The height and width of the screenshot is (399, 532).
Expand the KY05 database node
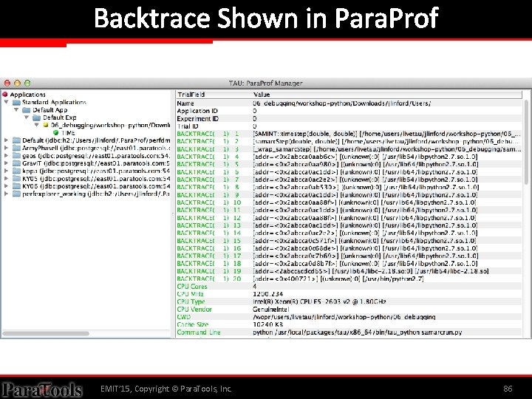tap(6, 178)
